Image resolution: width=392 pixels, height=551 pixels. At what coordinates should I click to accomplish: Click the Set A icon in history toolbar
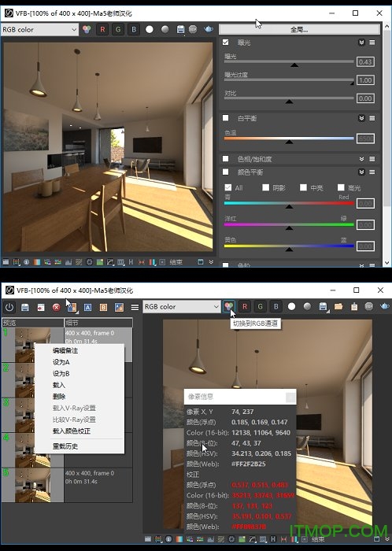[x=88, y=307]
